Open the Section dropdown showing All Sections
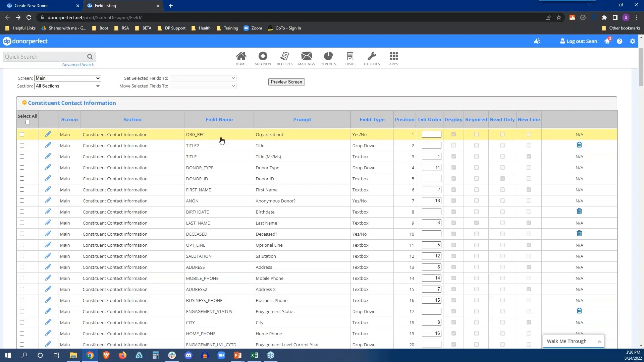The width and height of the screenshot is (644, 362). [67, 86]
